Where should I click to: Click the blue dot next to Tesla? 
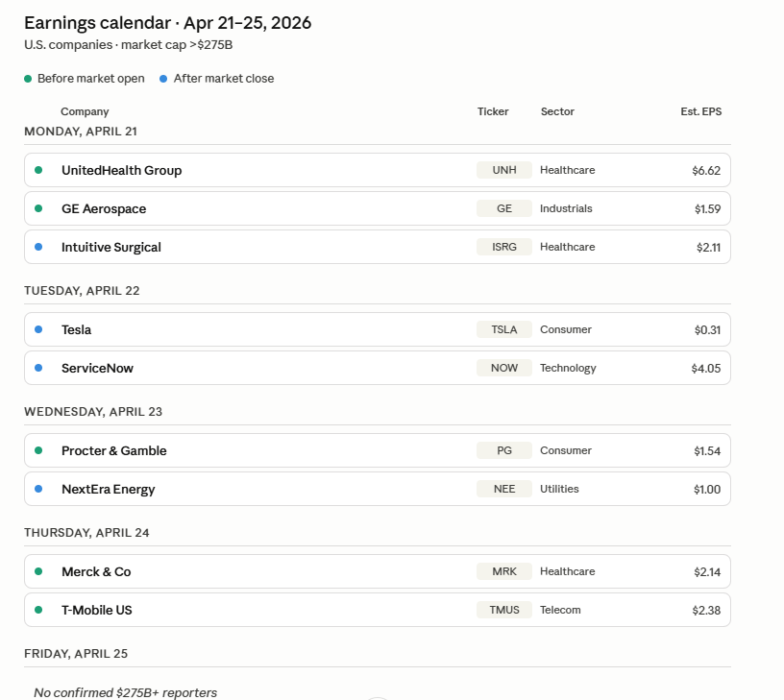(38, 329)
